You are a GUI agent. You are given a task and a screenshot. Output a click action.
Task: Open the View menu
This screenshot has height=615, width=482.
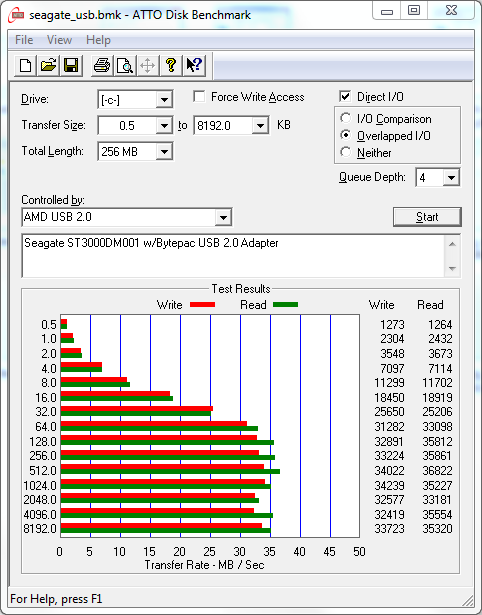point(59,40)
